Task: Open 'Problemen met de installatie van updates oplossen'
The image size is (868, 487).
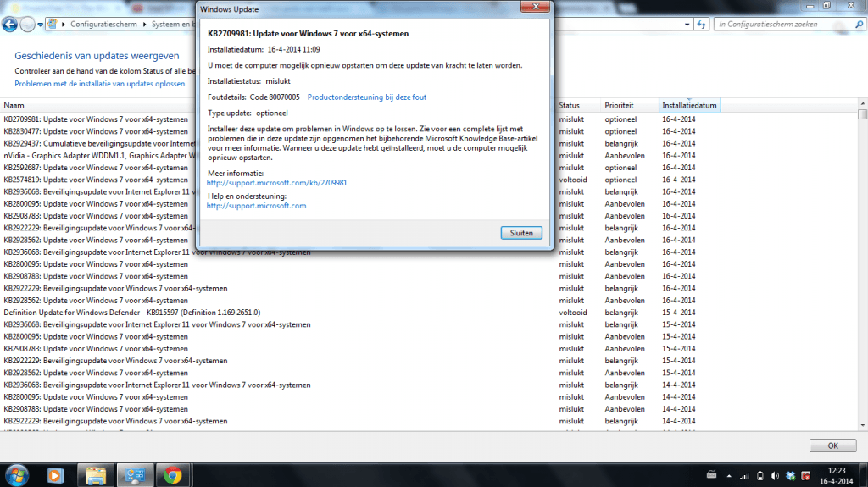Action: click(x=100, y=84)
